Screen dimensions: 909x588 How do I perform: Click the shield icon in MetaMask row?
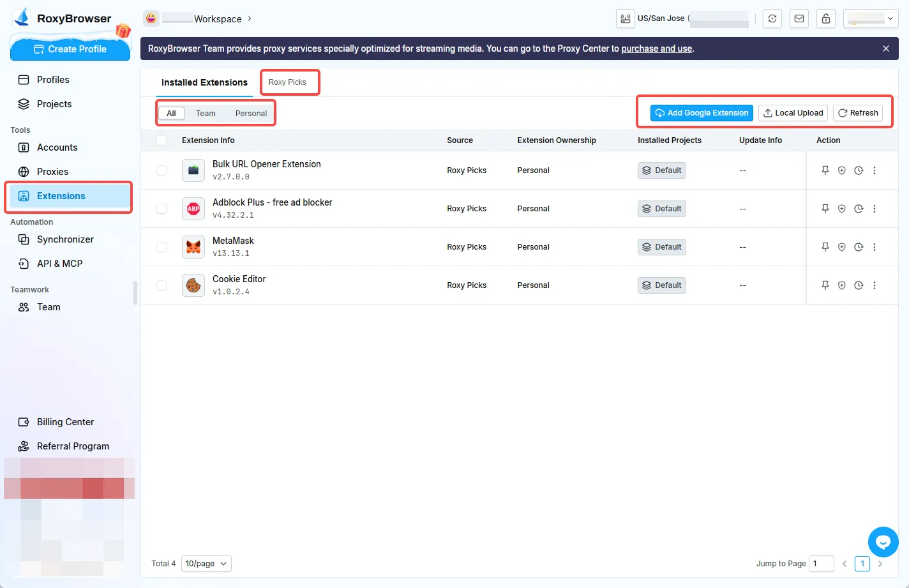(x=841, y=247)
